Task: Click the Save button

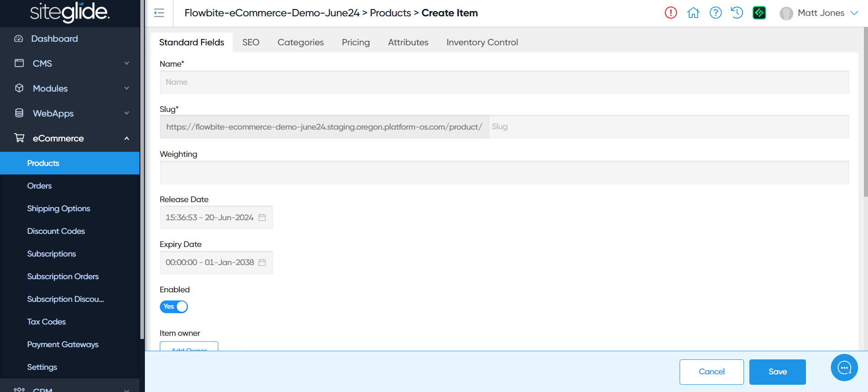Action: [777, 372]
